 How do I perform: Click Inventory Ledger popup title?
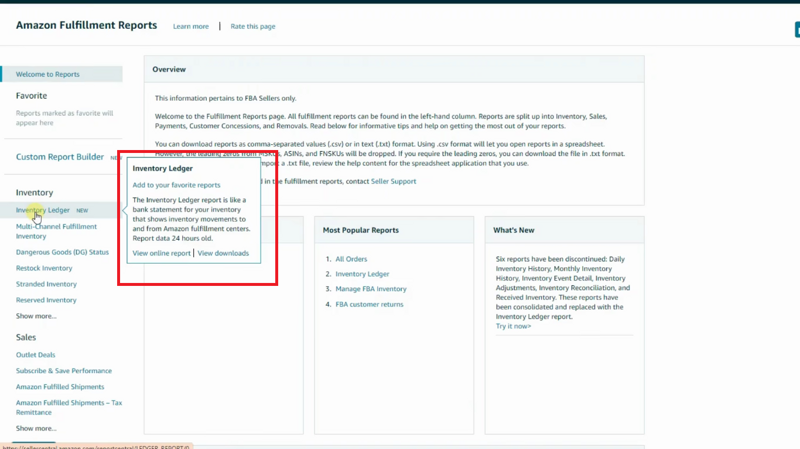pos(163,168)
